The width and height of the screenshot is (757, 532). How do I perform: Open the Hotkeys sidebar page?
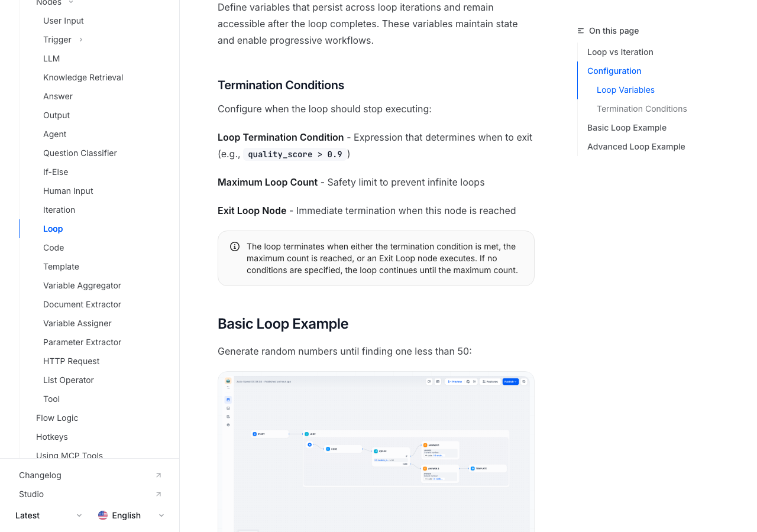(x=52, y=437)
